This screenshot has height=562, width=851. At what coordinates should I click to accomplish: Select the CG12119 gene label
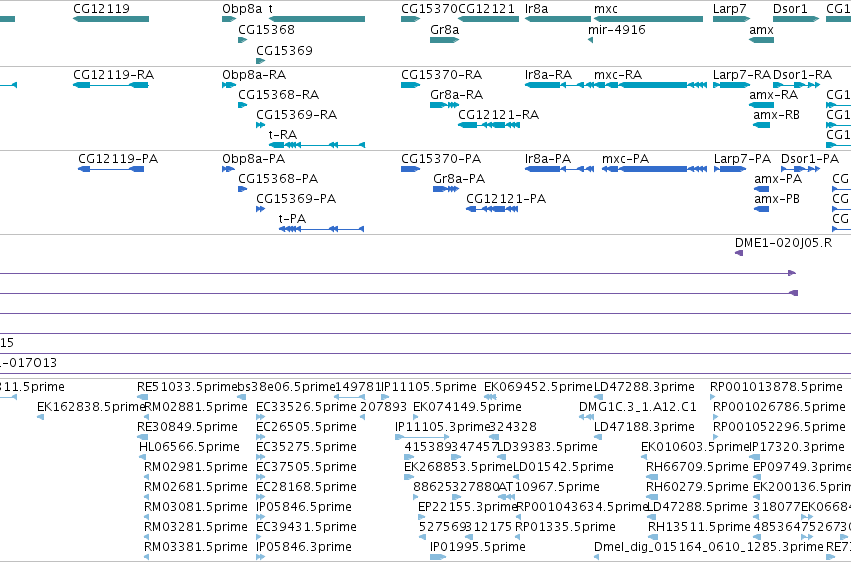[x=101, y=9]
